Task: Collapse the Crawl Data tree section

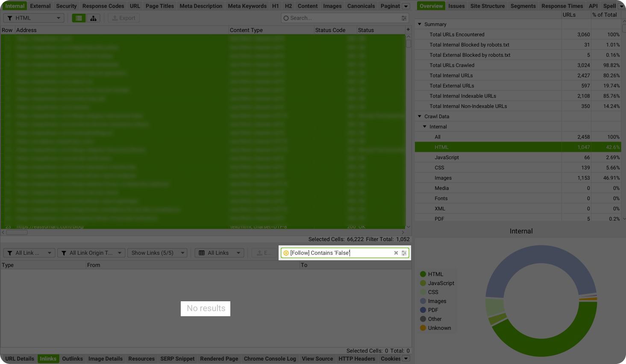Action: [x=420, y=116]
